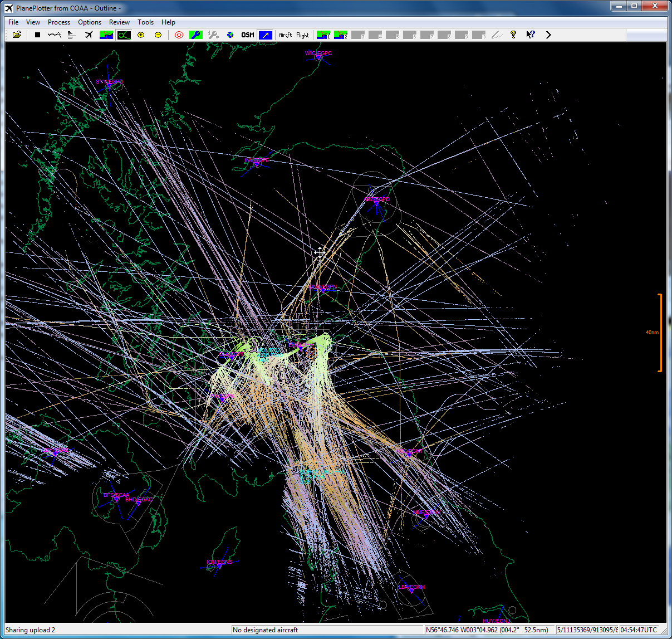Open the Review menu
Screen dimensions: 672x639
click(120, 22)
